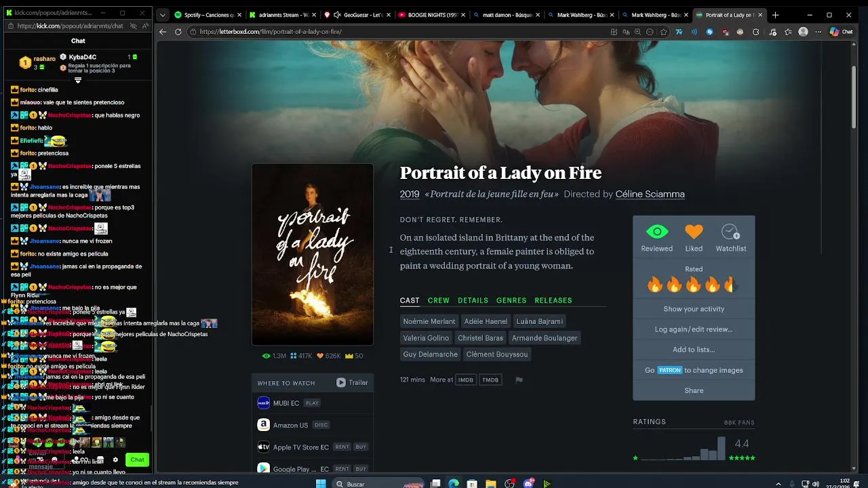The width and height of the screenshot is (868, 488).
Task: Open Valeria Golino's cast page
Action: click(426, 338)
